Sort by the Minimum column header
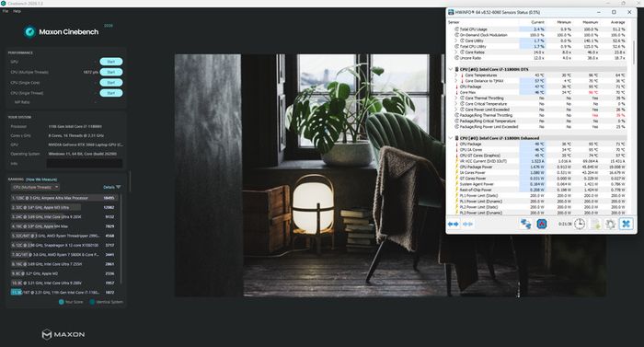This screenshot has width=644, height=347. coord(564,22)
